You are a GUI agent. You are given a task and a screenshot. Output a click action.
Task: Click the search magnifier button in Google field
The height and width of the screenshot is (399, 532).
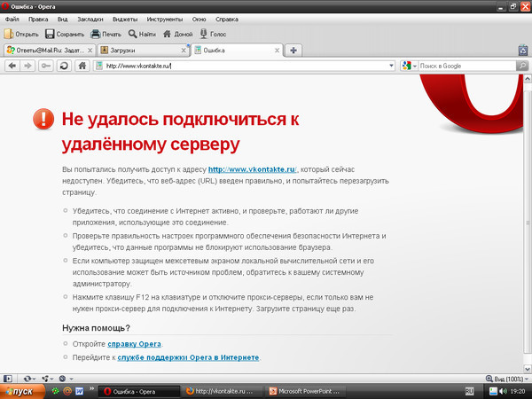pos(522,66)
